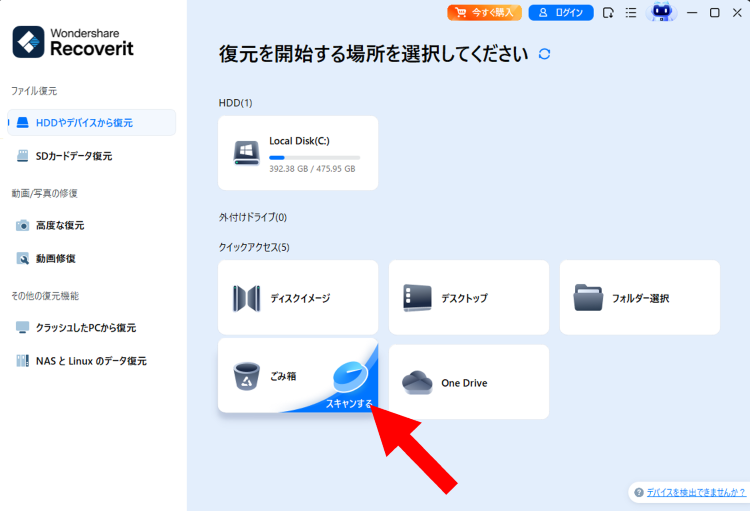
Task: Open クラッシュしたPCから復元 in the sidebar
Action: (x=91, y=328)
